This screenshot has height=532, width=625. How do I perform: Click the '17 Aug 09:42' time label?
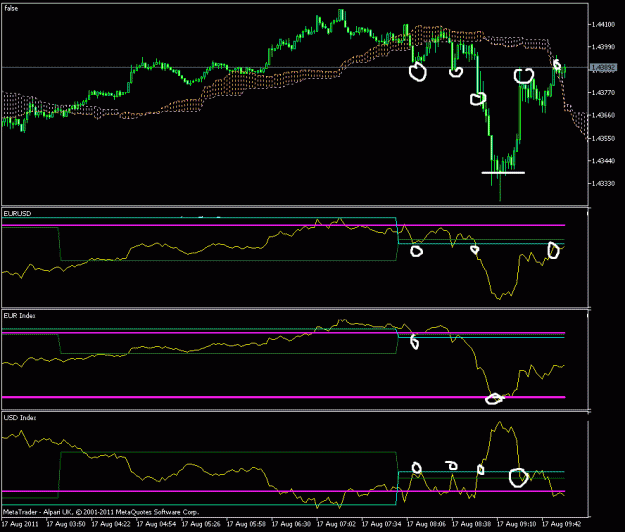tap(561, 524)
